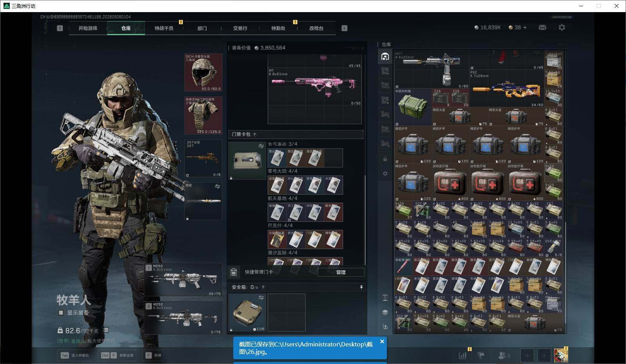Viewport: 626px width, 364px height.
Task: Select the first M250 primary weapon slot
Action: (x=183, y=279)
